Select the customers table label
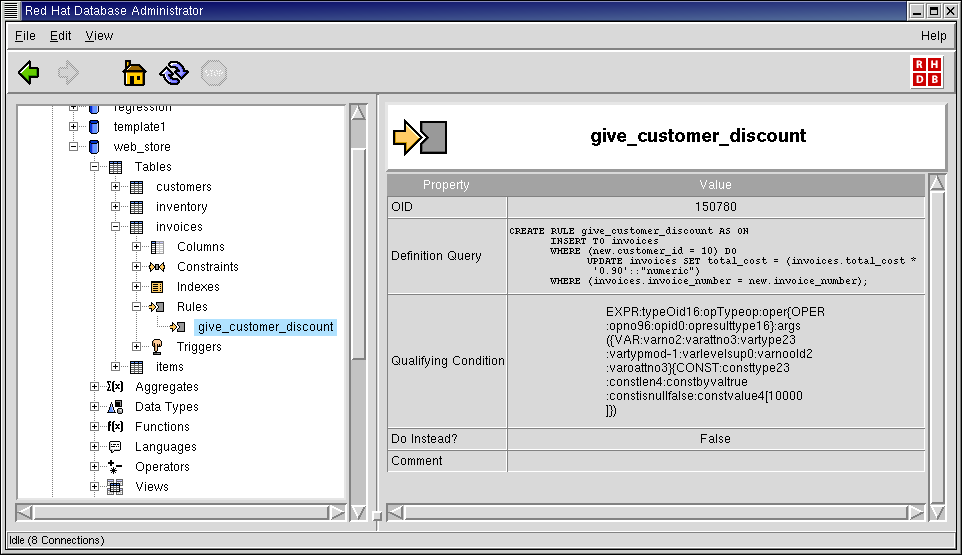This screenshot has width=962, height=555. tap(183, 187)
